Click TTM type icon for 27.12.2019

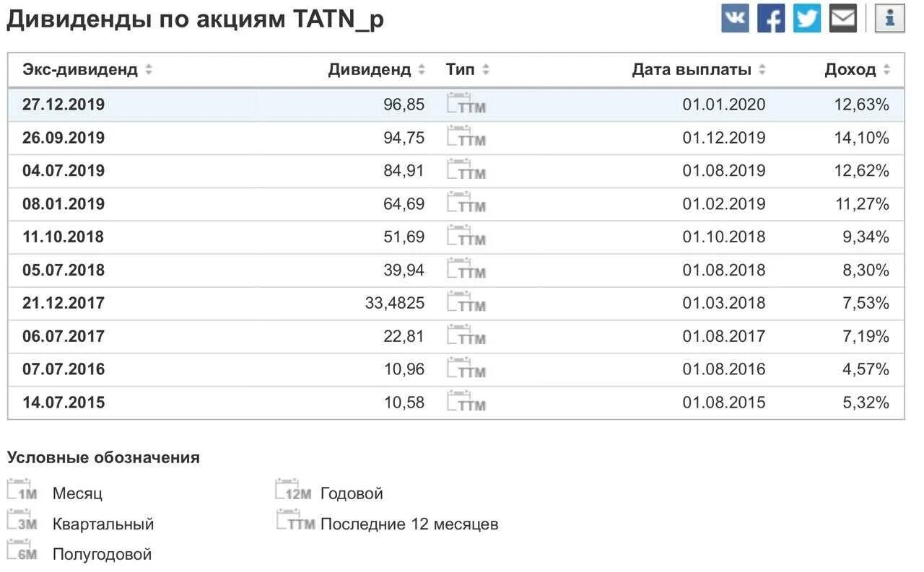(x=466, y=104)
